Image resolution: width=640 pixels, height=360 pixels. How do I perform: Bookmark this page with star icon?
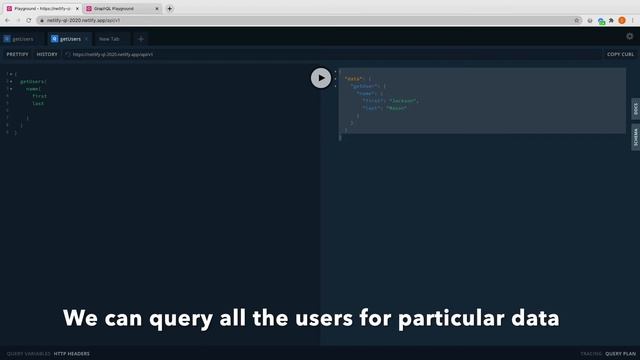pyautogui.click(x=577, y=20)
